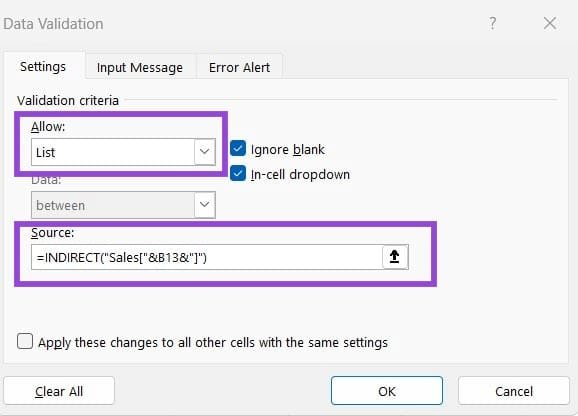Click the Ignore blank label text
The height and width of the screenshot is (416, 578).
tap(288, 150)
